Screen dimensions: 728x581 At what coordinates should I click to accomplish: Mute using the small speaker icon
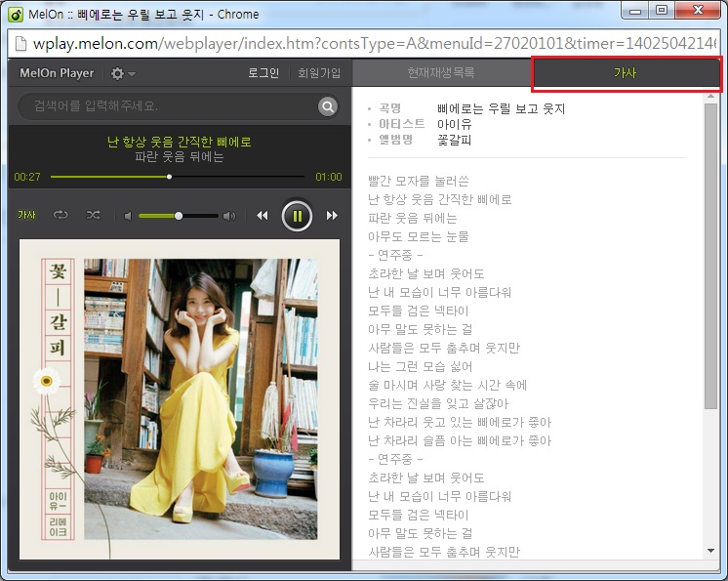pyautogui.click(x=127, y=216)
